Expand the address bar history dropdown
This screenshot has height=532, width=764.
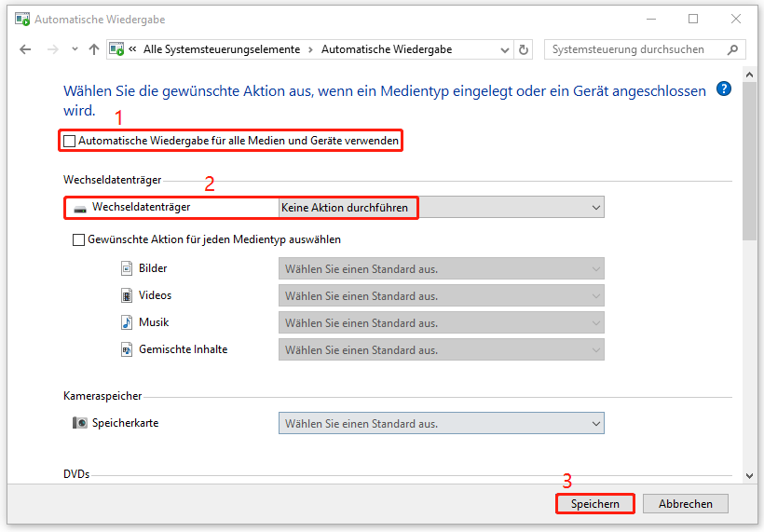coord(505,49)
